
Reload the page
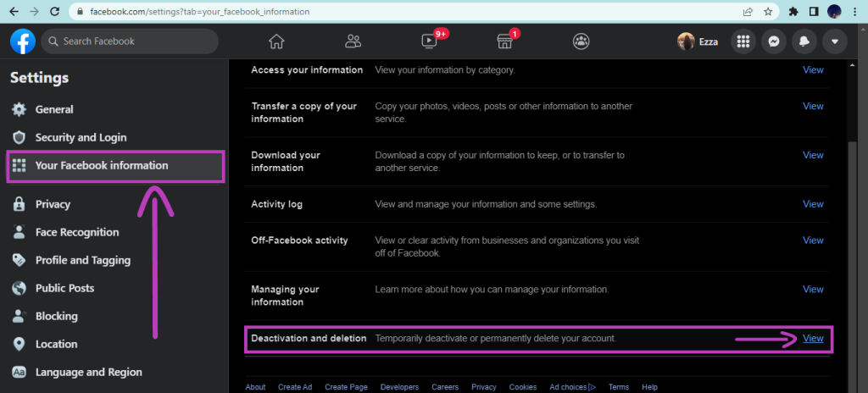coord(54,11)
